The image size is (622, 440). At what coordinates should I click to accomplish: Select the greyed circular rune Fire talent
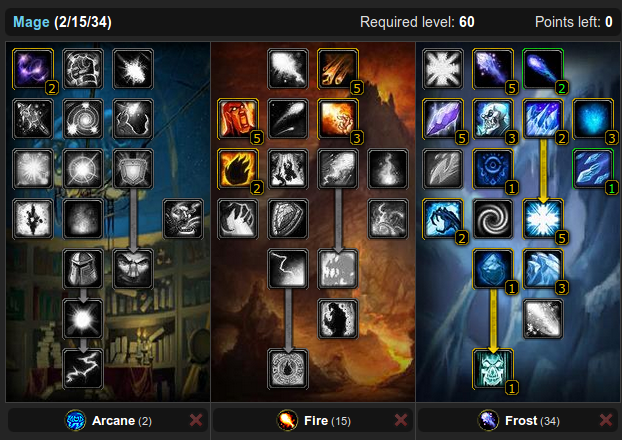[288, 369]
